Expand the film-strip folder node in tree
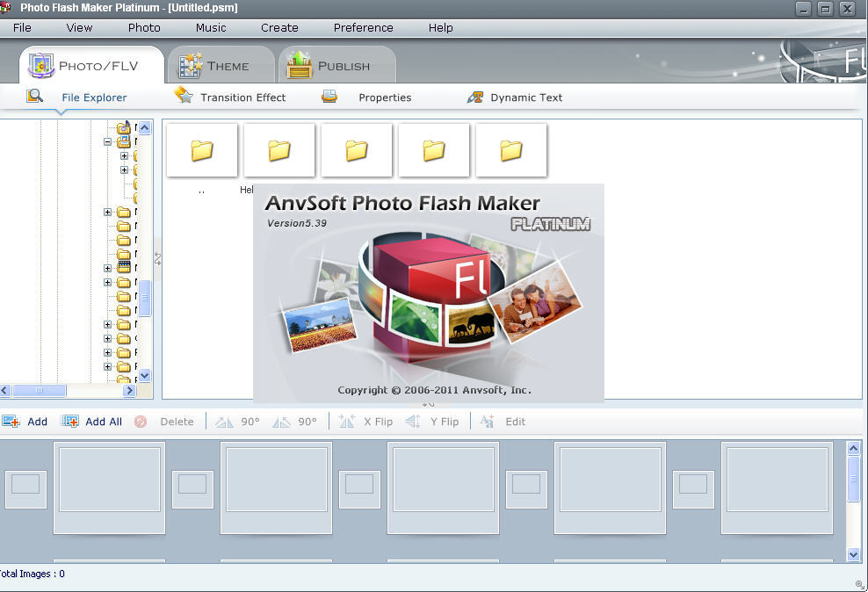 107,269
